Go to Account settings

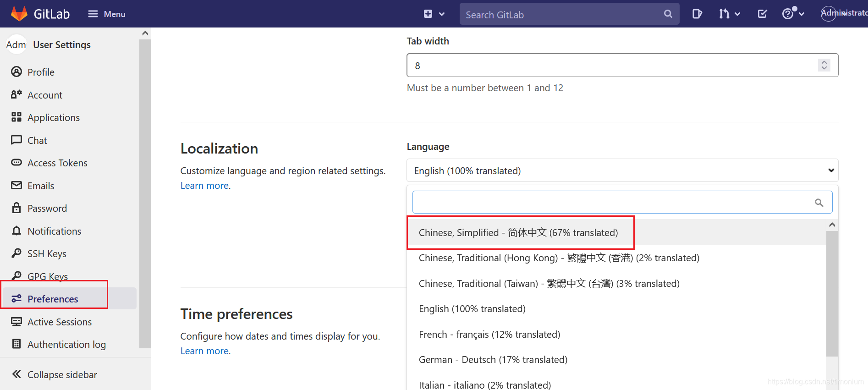coord(45,95)
